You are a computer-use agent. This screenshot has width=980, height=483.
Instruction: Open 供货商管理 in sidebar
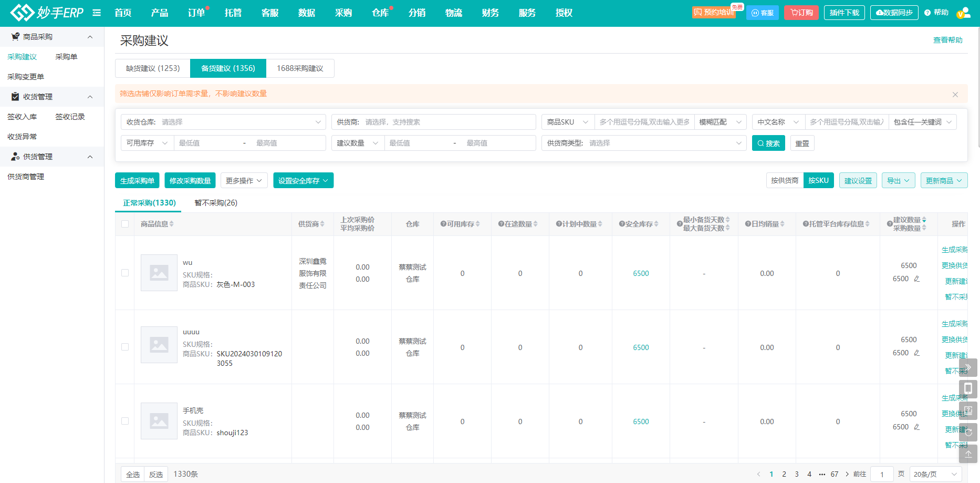pos(26,177)
